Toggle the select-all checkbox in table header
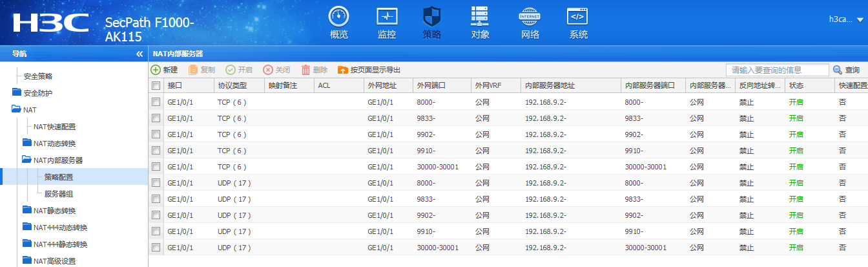868x267 pixels. (x=156, y=86)
